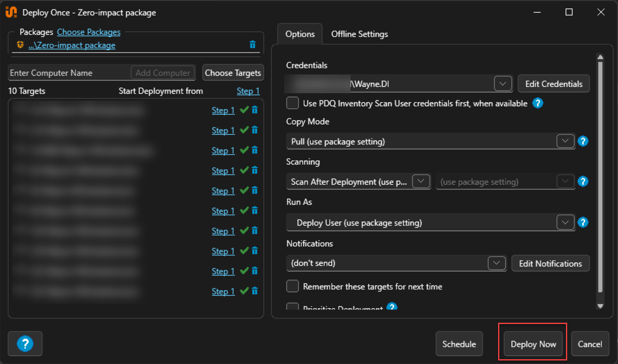
Task: Click the Choose Targets button
Action: [233, 73]
